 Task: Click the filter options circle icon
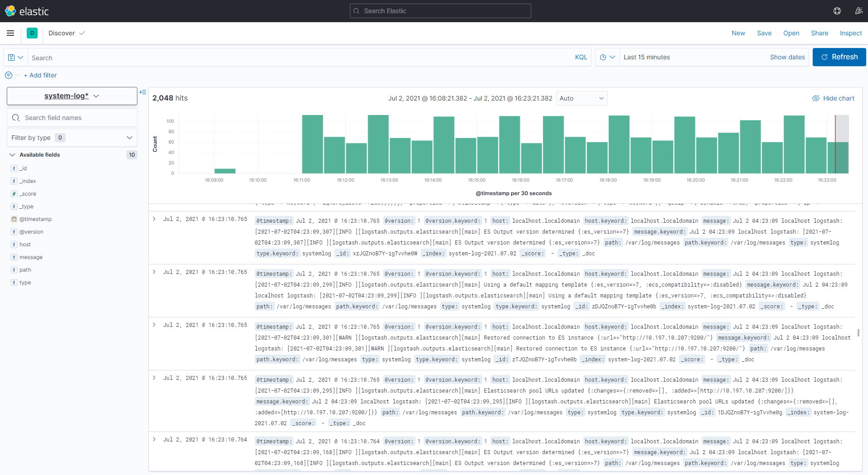9,75
